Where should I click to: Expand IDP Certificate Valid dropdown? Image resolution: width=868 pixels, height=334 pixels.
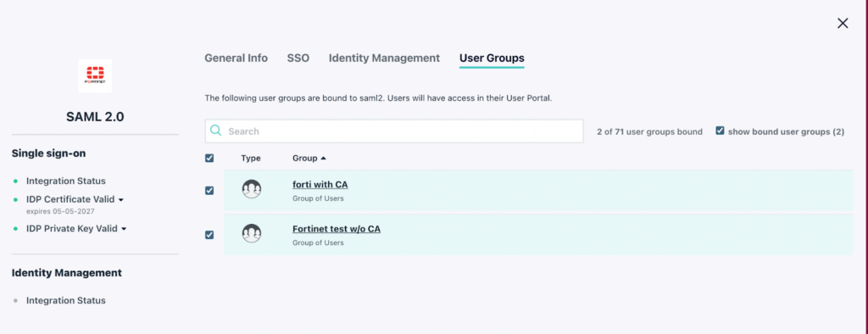120,199
